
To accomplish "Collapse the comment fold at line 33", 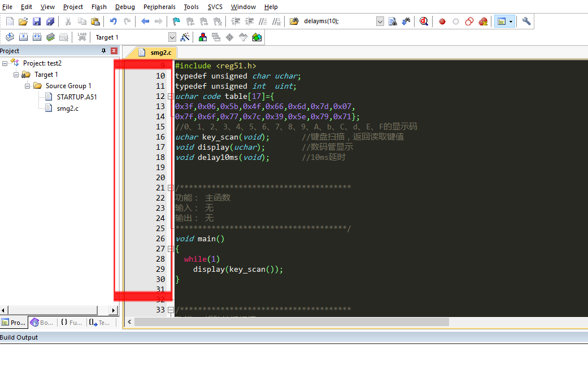I will [170, 310].
